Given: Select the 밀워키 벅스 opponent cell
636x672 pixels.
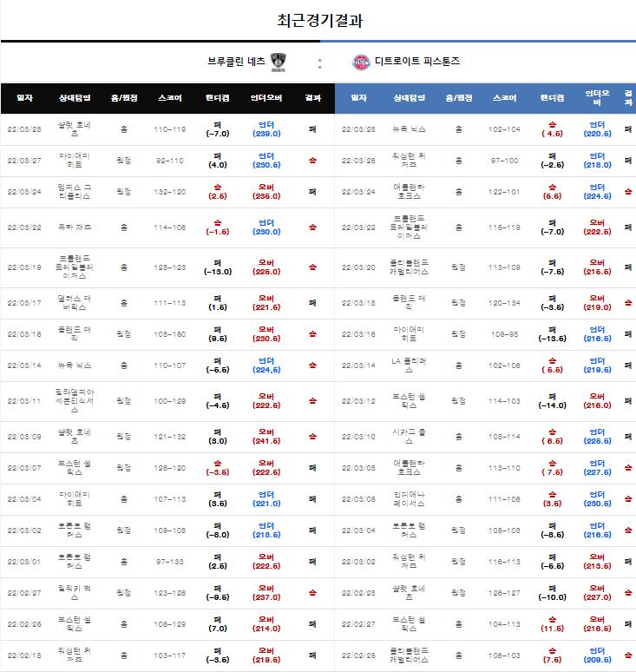Looking at the screenshot, I should [75, 593].
